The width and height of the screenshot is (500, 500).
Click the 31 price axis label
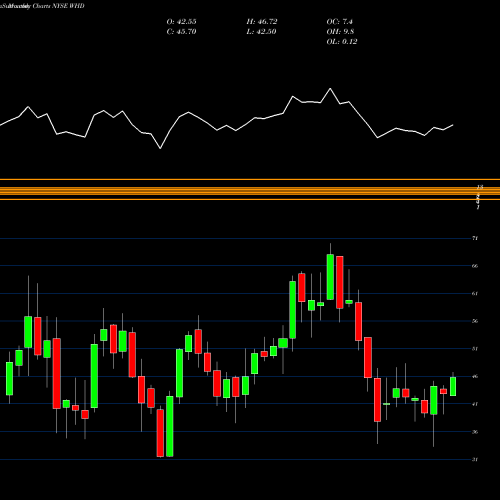pyautogui.click(x=475, y=460)
